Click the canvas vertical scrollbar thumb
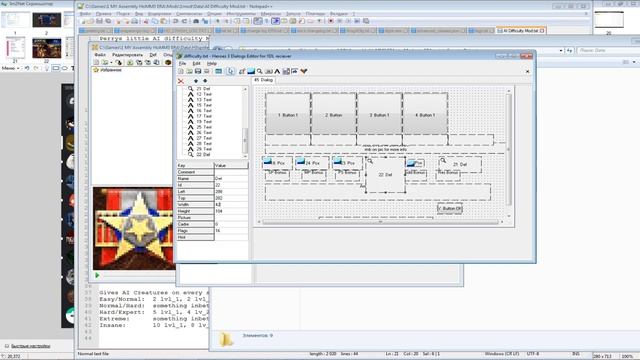The width and height of the screenshot is (640, 360). [x=509, y=149]
